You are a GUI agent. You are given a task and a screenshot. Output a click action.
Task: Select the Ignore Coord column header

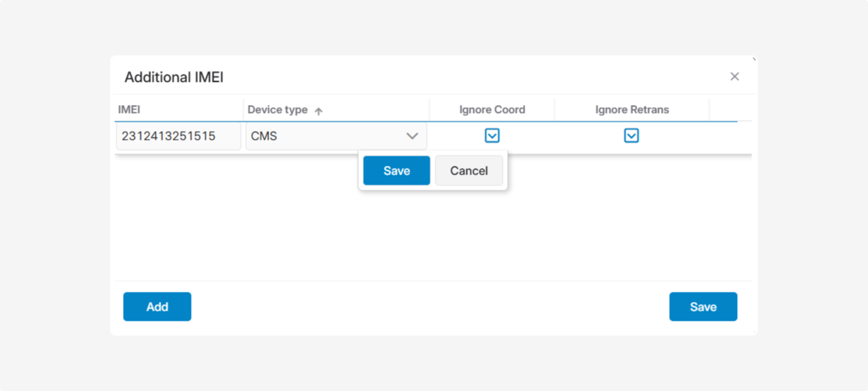pyautogui.click(x=492, y=110)
